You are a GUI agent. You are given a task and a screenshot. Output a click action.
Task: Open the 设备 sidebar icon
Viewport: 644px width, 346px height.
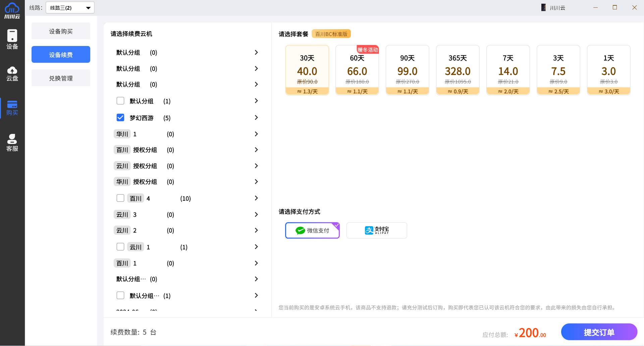(12, 39)
